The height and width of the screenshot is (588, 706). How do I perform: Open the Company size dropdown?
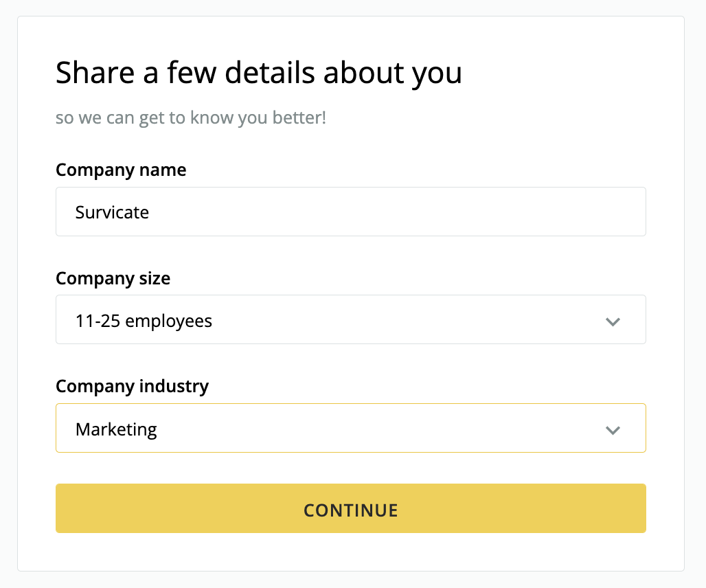(x=351, y=319)
